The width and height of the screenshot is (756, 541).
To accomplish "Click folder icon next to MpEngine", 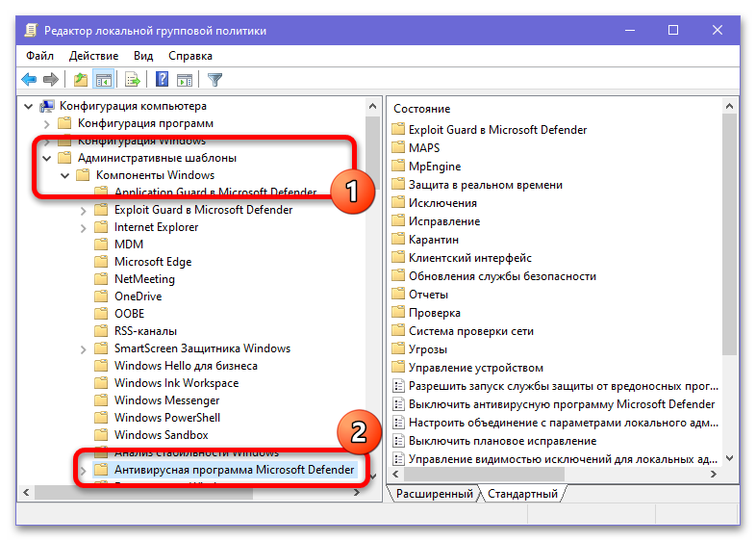I will (x=398, y=166).
